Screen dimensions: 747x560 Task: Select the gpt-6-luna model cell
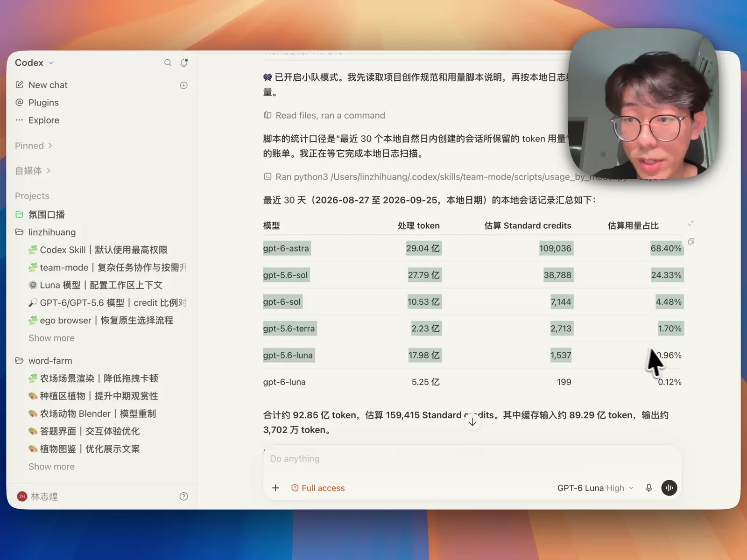284,382
